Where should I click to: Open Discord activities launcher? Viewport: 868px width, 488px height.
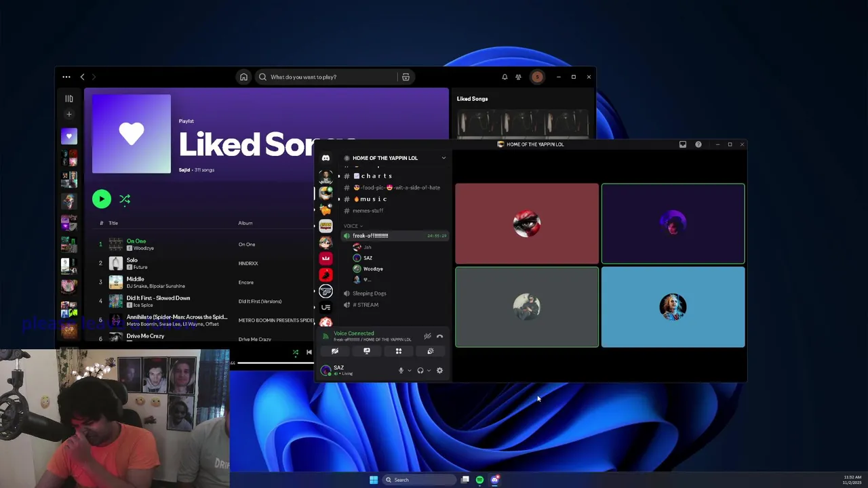tap(399, 351)
